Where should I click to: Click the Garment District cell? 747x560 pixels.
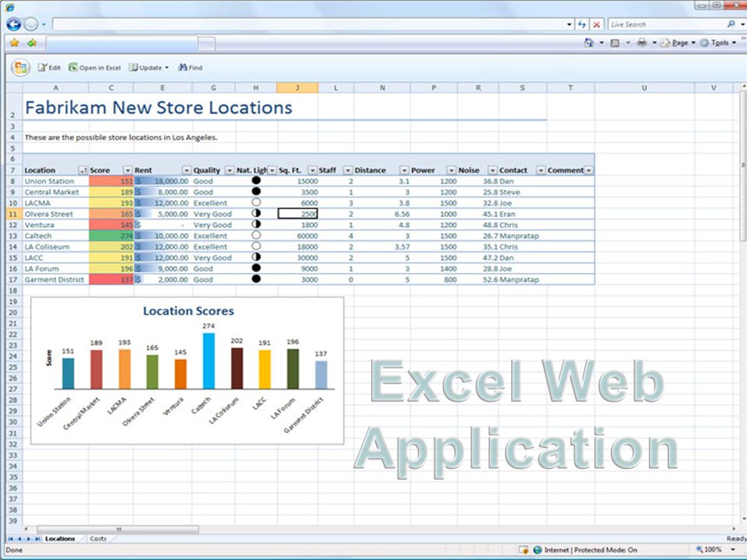[55, 279]
